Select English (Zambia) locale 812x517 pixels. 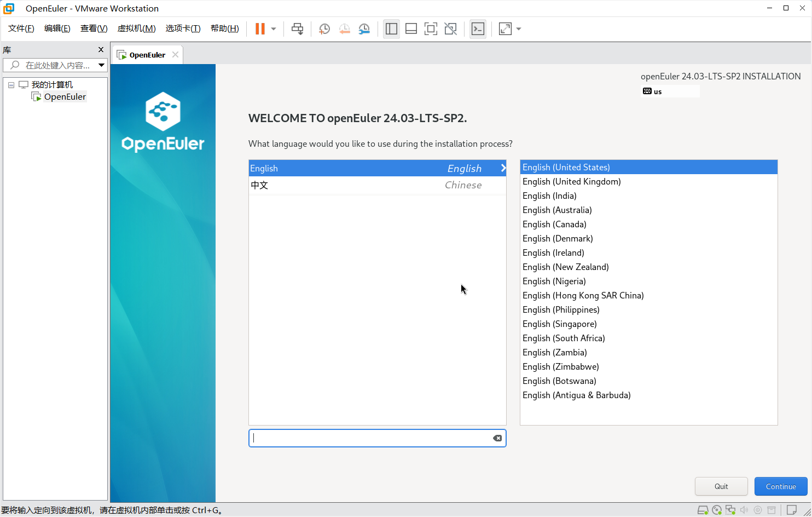click(648, 352)
